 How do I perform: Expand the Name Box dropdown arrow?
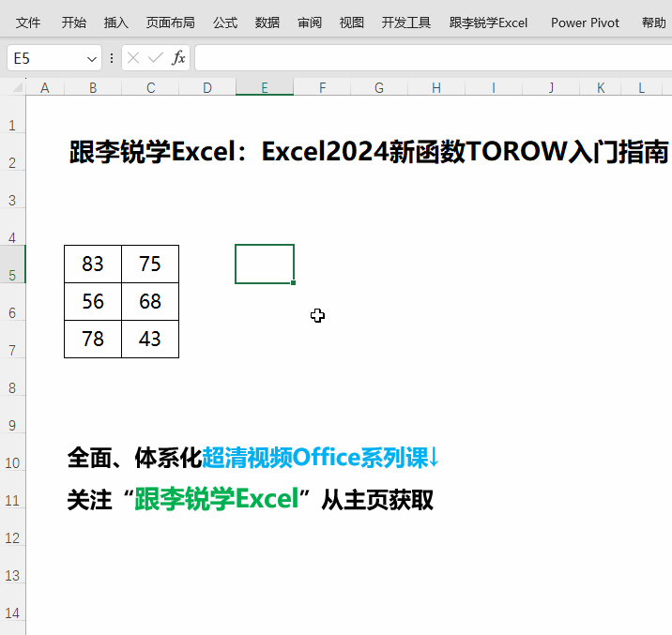[x=91, y=59]
